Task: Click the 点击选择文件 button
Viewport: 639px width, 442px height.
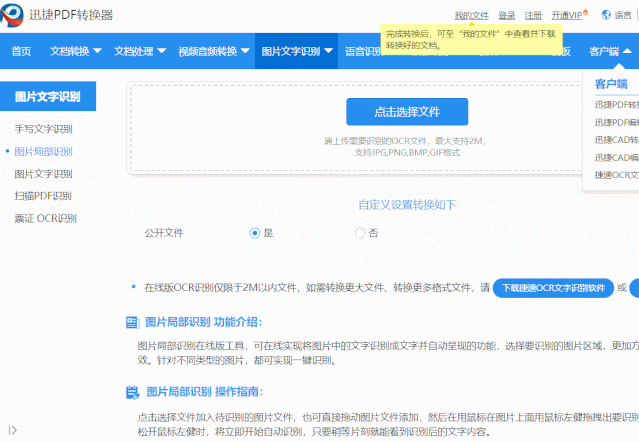Action: [407, 112]
